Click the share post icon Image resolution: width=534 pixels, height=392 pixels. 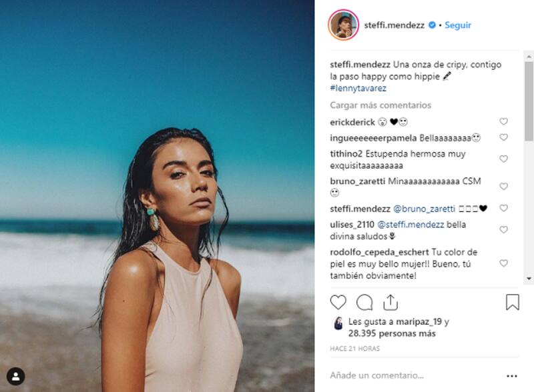coord(390,303)
